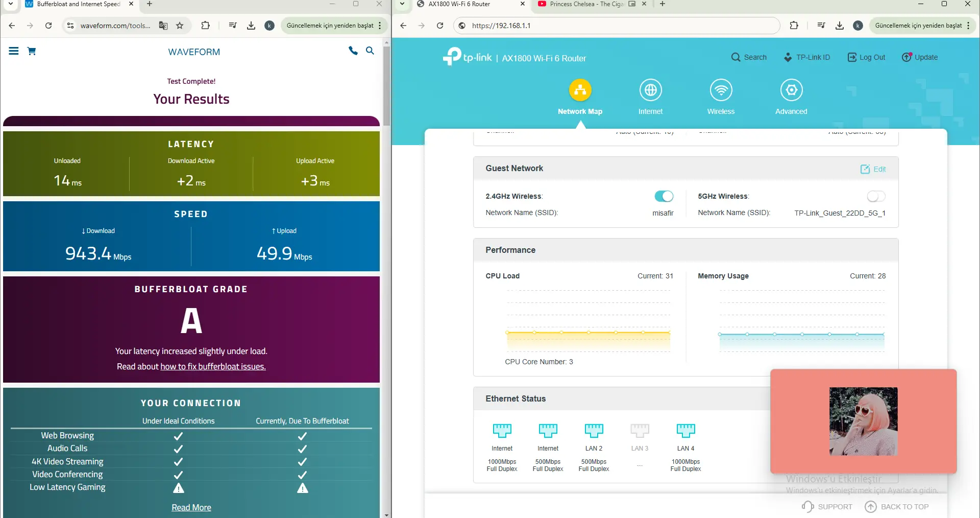Close the Princess Chelsea tab

tap(644, 4)
